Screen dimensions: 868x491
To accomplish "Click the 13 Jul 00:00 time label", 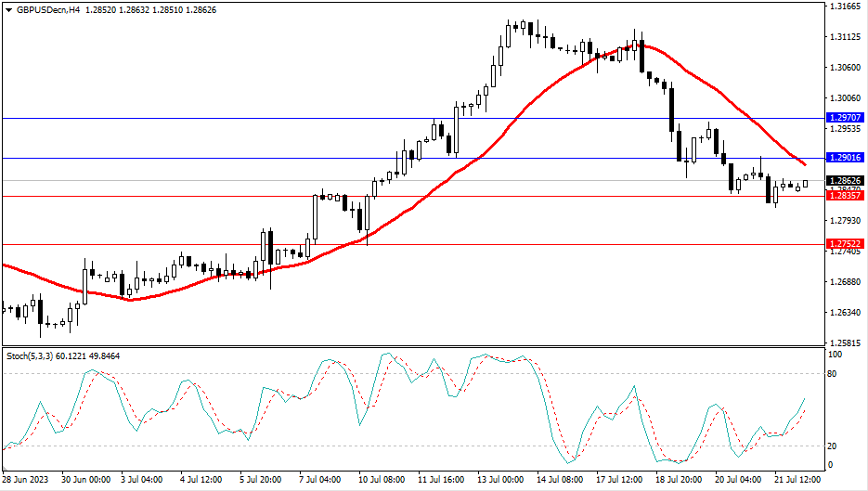I will pos(499,480).
